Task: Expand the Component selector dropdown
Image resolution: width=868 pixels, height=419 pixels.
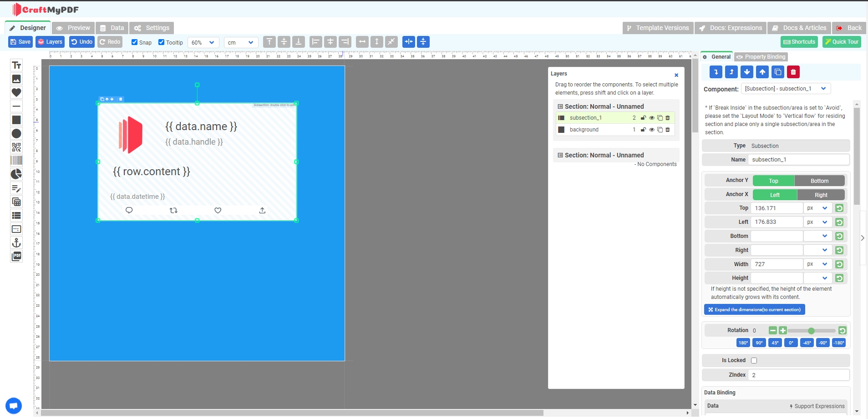Action: [x=786, y=89]
